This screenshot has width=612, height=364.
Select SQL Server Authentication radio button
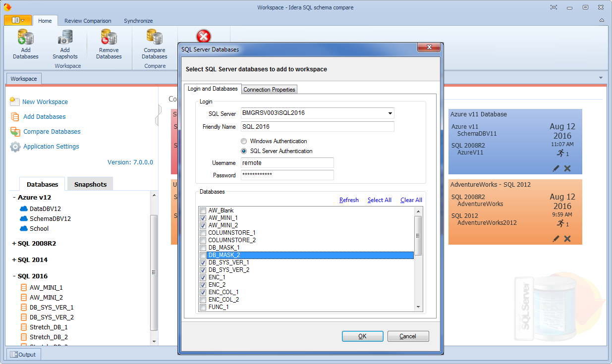pyautogui.click(x=244, y=151)
